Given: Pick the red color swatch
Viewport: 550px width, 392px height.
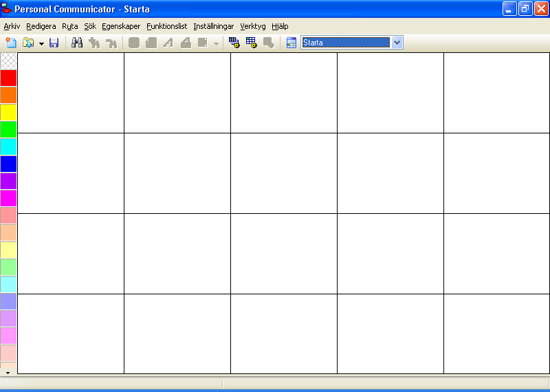Looking at the screenshot, I should coord(8,78).
